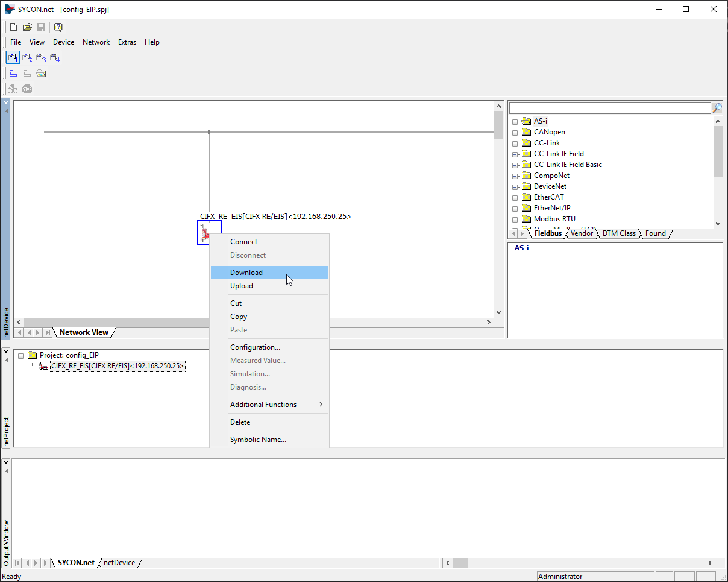Select Configuration... in the context menu

255,347
